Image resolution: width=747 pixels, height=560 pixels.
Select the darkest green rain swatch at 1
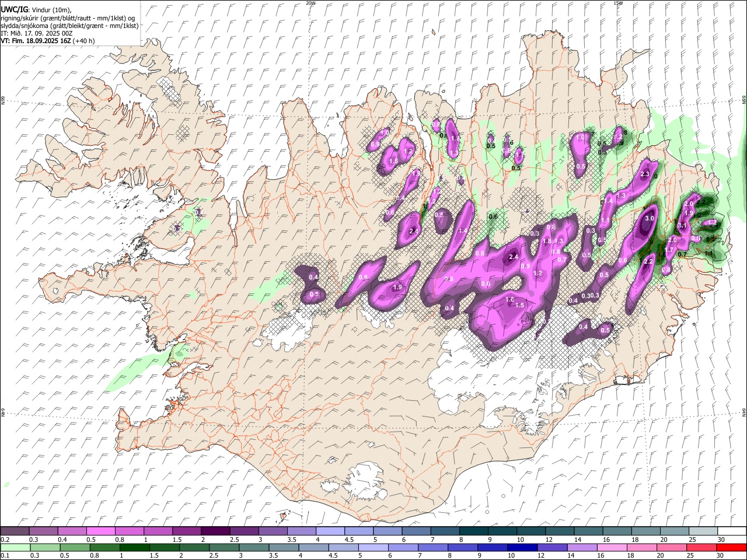pyautogui.click(x=134, y=548)
